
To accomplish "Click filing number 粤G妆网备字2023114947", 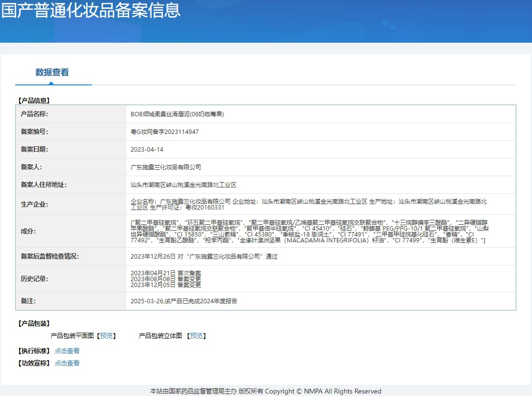I will coord(165,132).
